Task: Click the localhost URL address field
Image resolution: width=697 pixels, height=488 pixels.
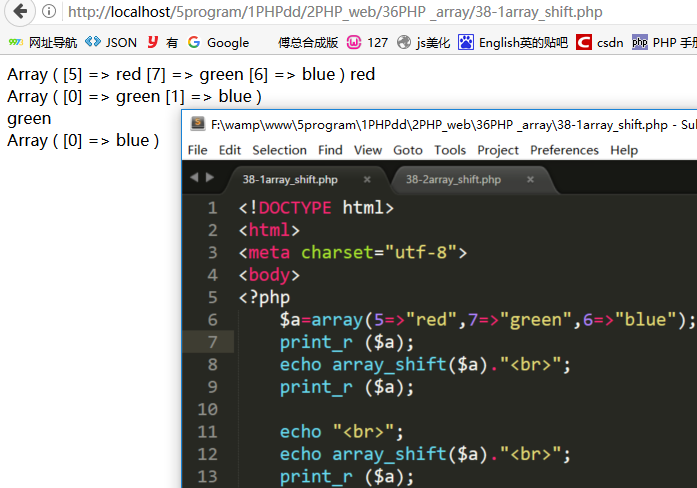Action: tap(335, 12)
